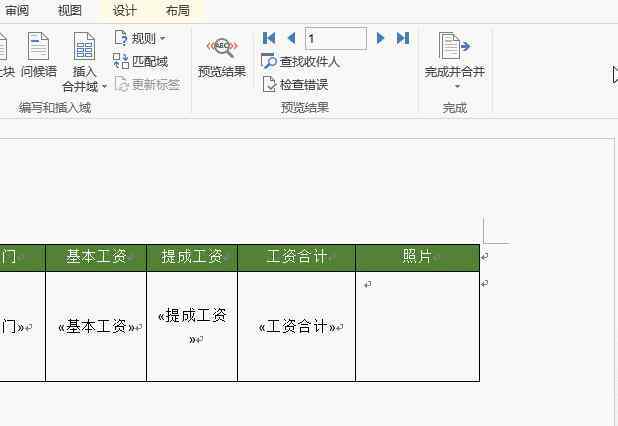Image resolution: width=618 pixels, height=426 pixels.
Task: Click the 照片 header cell
Action: (417, 257)
